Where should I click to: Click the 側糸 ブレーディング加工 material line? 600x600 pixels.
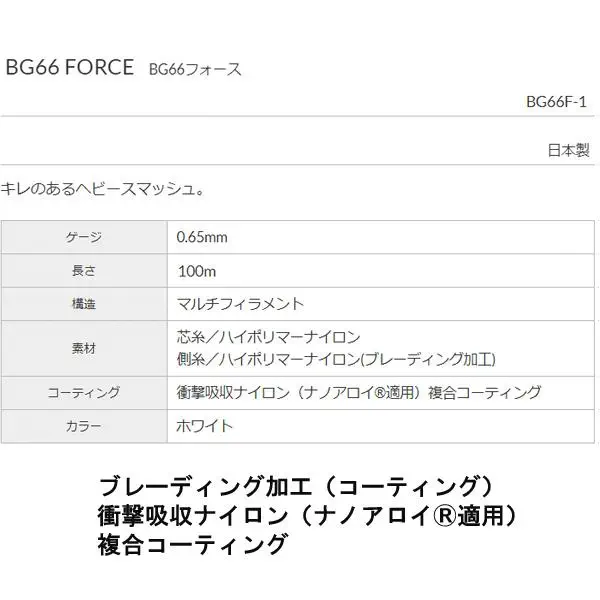pyautogui.click(x=336, y=359)
